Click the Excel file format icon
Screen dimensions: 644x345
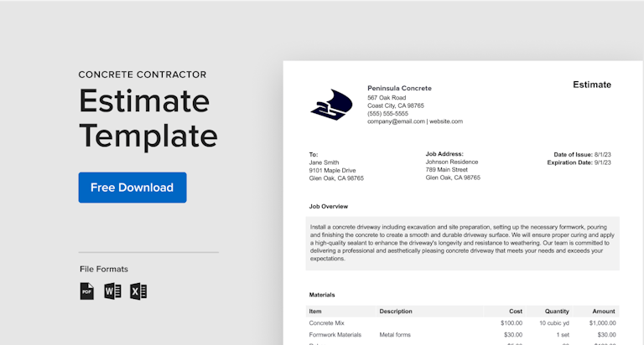tap(138, 291)
